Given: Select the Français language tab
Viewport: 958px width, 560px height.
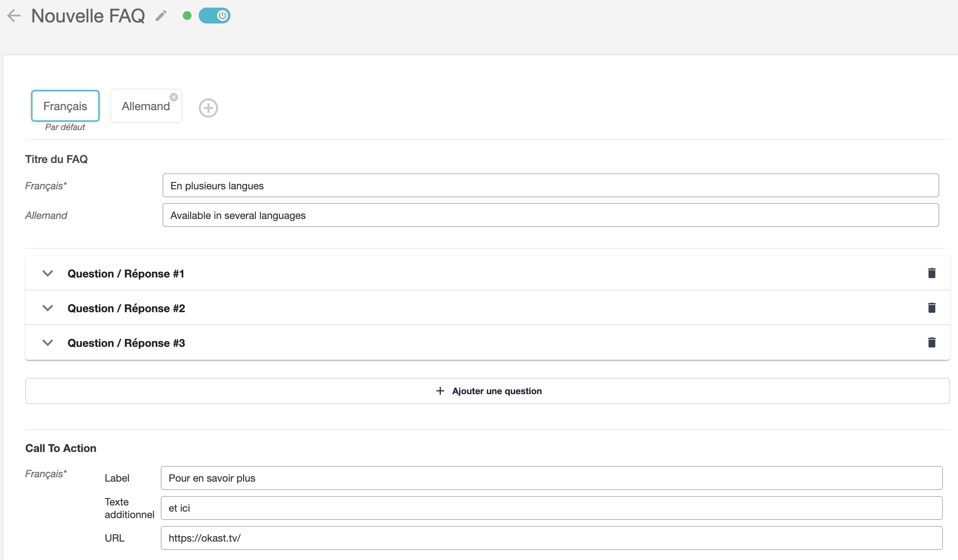Looking at the screenshot, I should 65,106.
